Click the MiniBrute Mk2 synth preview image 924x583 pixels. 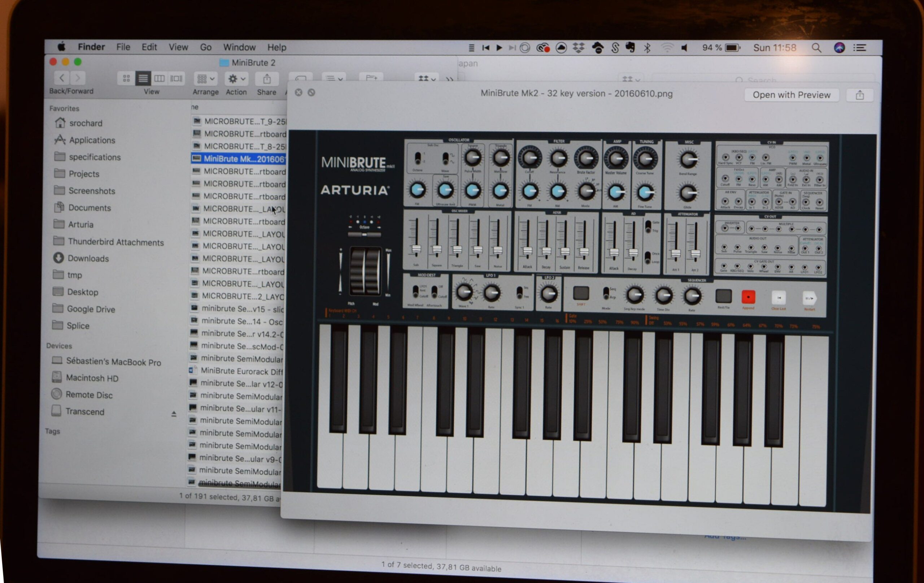(579, 321)
